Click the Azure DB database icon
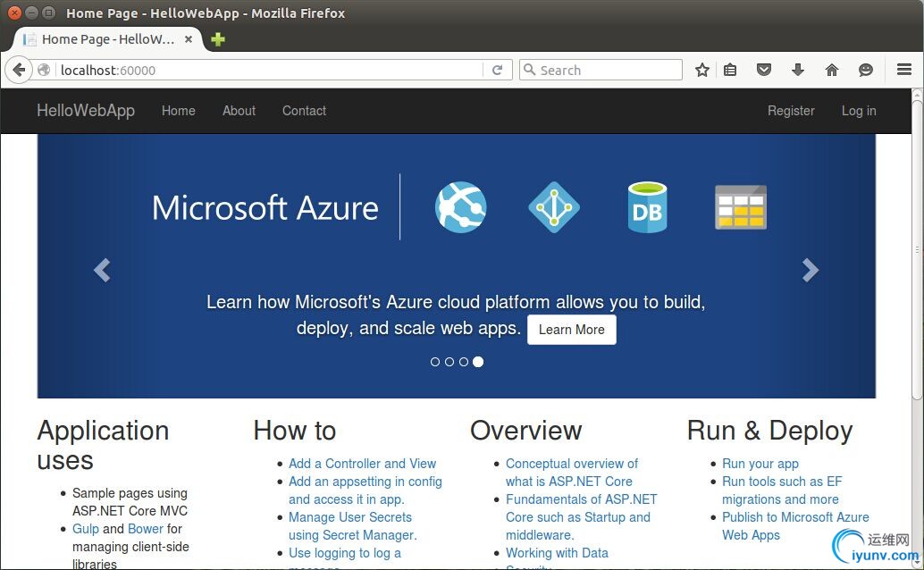The height and width of the screenshot is (570, 924). pos(647,207)
